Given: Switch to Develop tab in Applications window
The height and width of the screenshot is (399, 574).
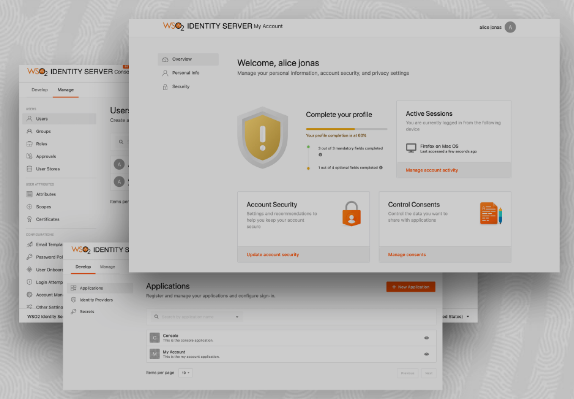Looking at the screenshot, I should click(83, 267).
